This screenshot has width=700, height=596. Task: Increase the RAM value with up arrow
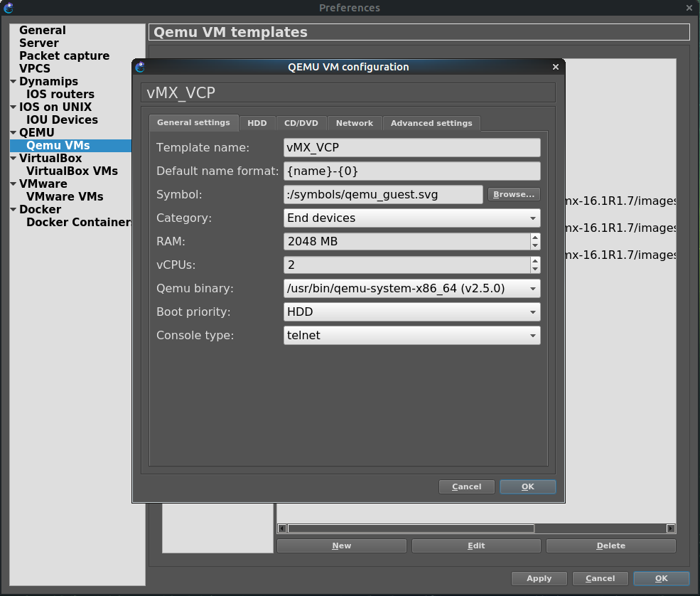tap(535, 238)
